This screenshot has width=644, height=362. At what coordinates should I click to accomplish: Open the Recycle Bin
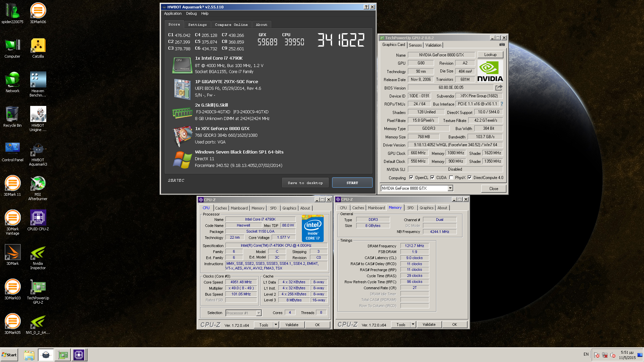(12, 117)
